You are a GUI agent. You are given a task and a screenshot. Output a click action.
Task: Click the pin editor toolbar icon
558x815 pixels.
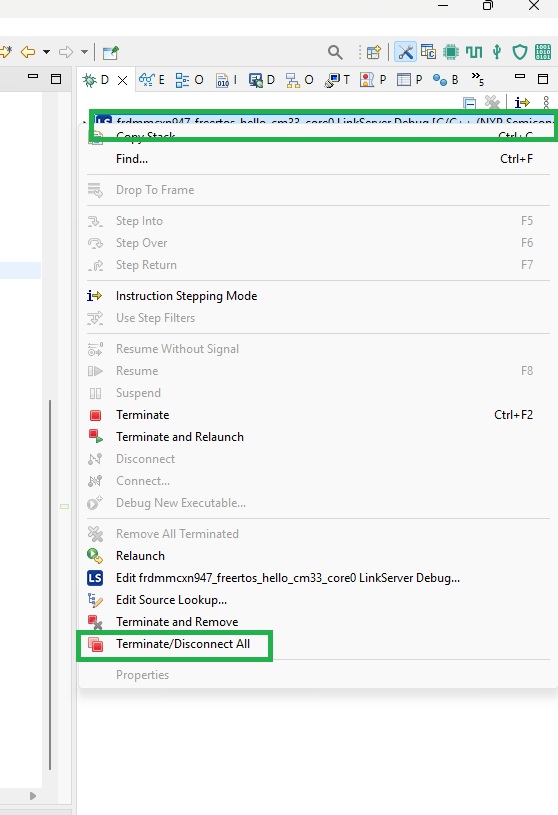coord(111,52)
